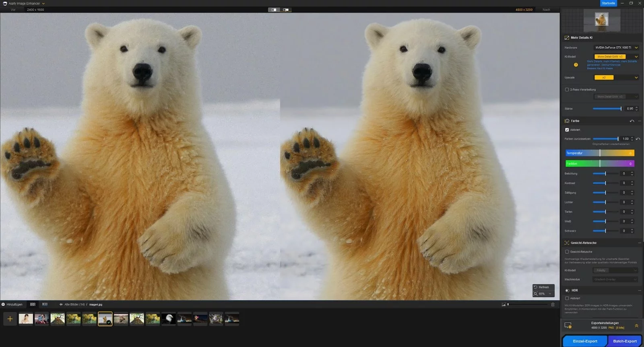
Task: Select the lion thumbnail after the polar bear
Action: point(121,319)
